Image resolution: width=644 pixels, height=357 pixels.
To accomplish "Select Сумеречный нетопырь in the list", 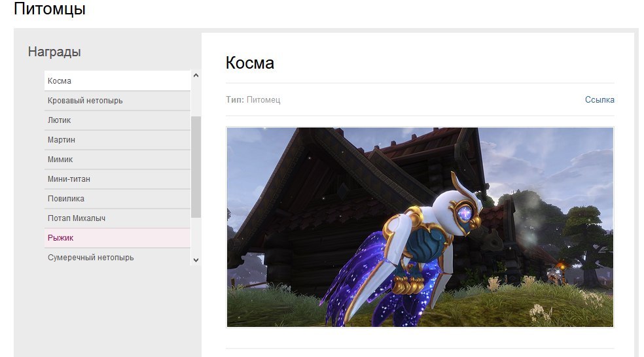I will tap(116, 258).
